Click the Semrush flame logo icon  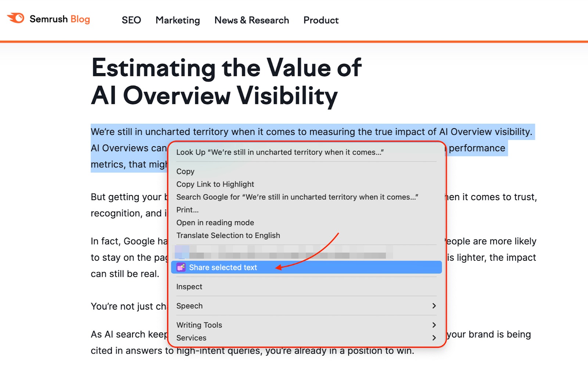[x=16, y=18]
